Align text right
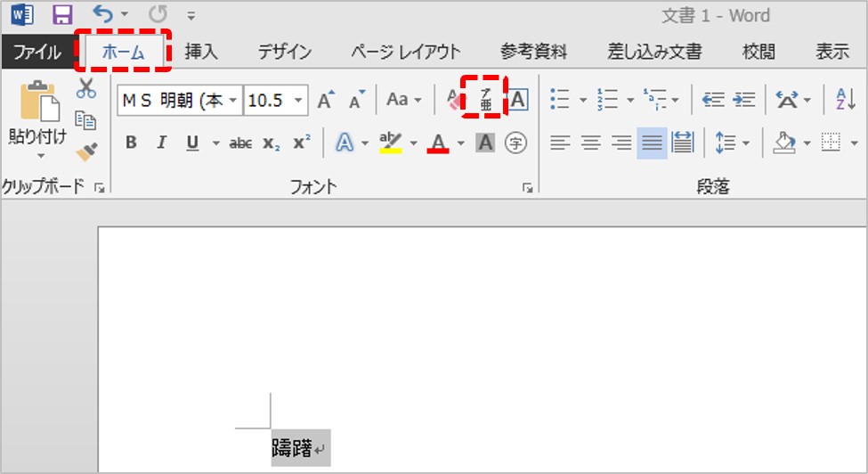 pos(621,143)
